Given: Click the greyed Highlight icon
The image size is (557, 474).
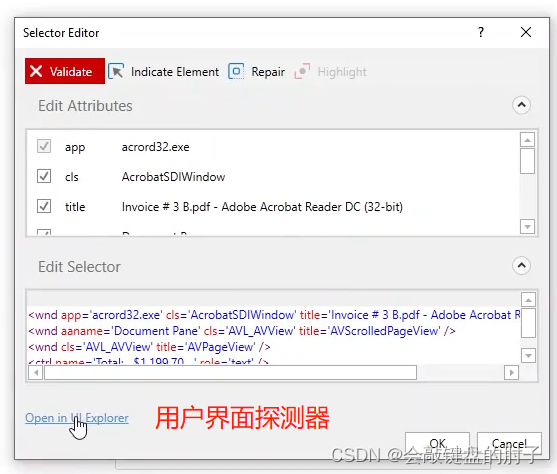Looking at the screenshot, I should (x=302, y=71).
